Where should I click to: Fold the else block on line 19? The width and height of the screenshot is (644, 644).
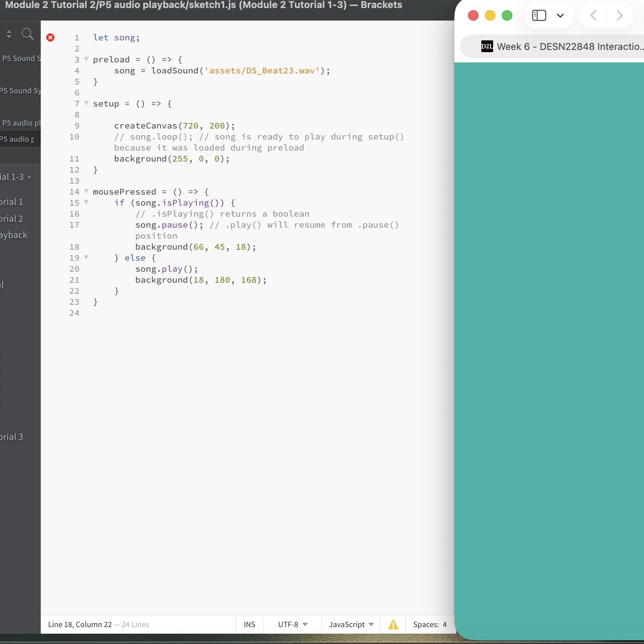(86, 257)
